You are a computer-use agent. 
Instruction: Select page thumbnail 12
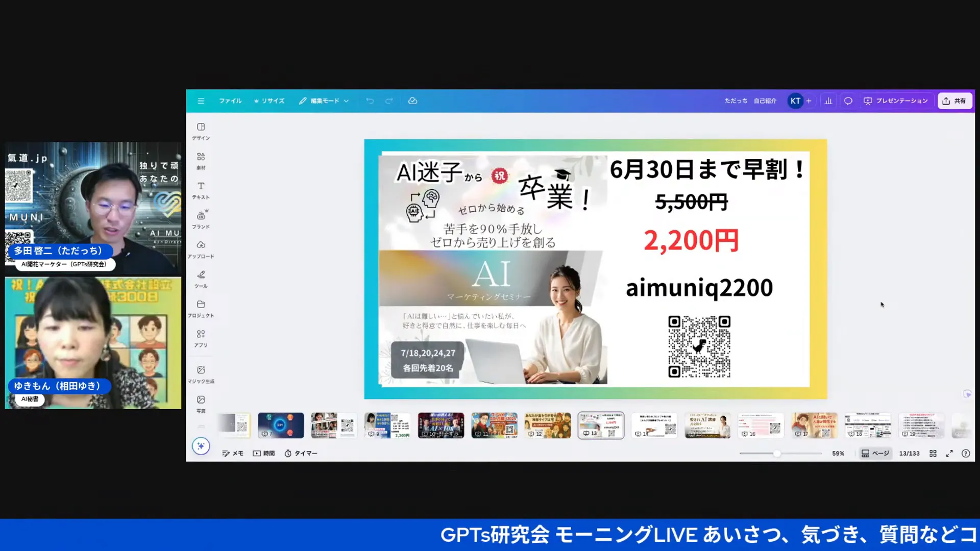(x=548, y=425)
